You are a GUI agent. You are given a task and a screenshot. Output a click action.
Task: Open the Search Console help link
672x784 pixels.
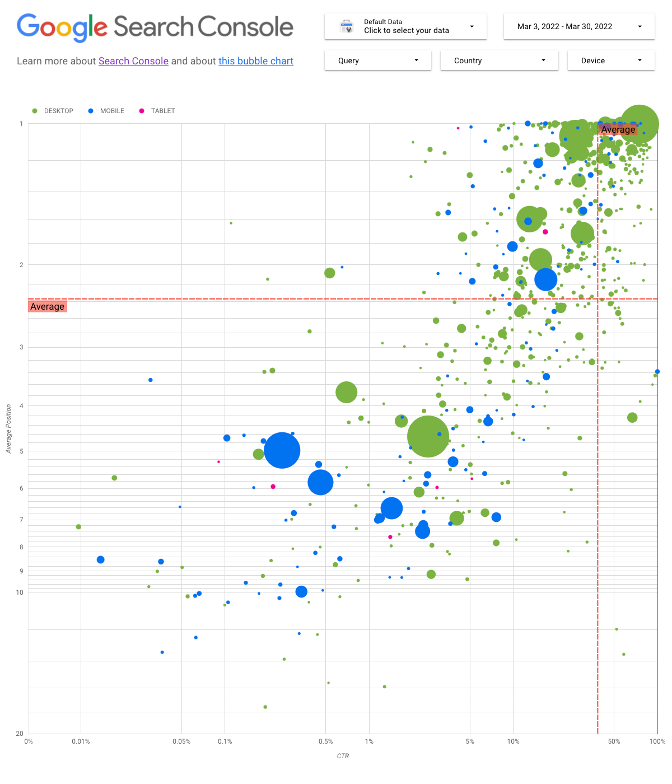click(x=133, y=61)
